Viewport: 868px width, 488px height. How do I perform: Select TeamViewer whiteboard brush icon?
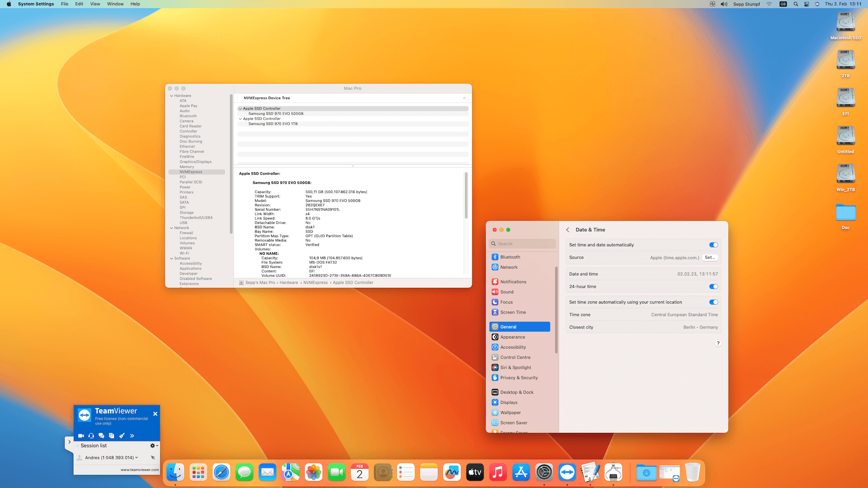coord(122,436)
